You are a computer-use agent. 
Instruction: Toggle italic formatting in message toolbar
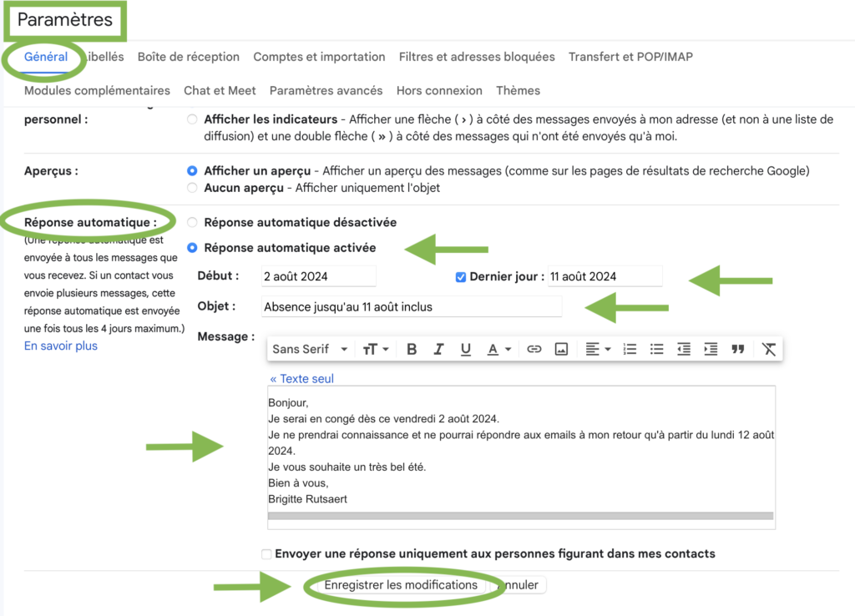coord(438,350)
